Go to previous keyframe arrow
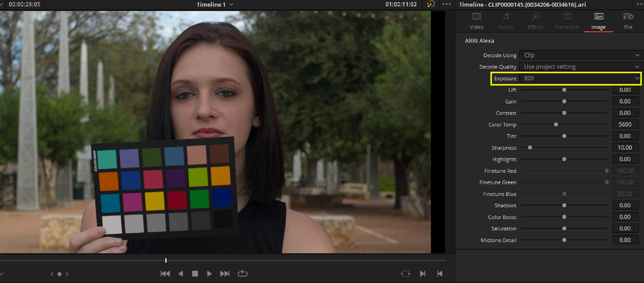The height and width of the screenshot is (283, 644). (x=51, y=274)
